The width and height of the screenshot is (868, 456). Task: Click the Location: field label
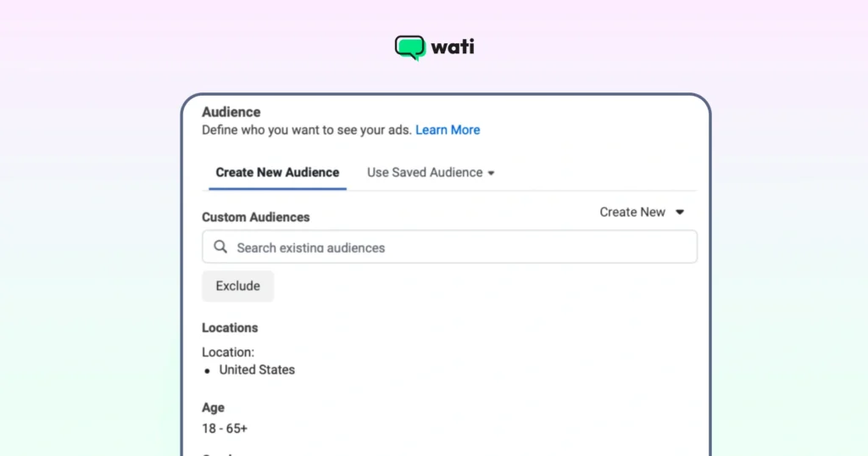coord(228,351)
